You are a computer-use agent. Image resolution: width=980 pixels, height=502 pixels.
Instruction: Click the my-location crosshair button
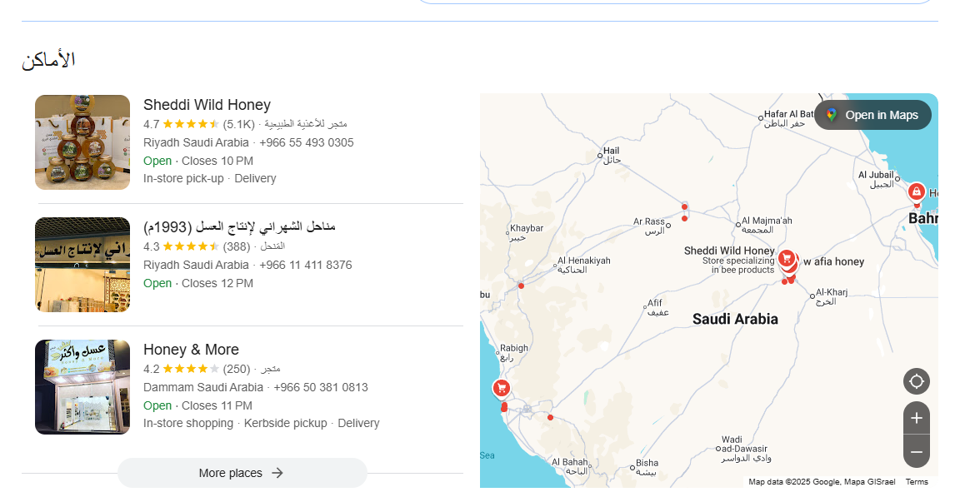point(917,382)
